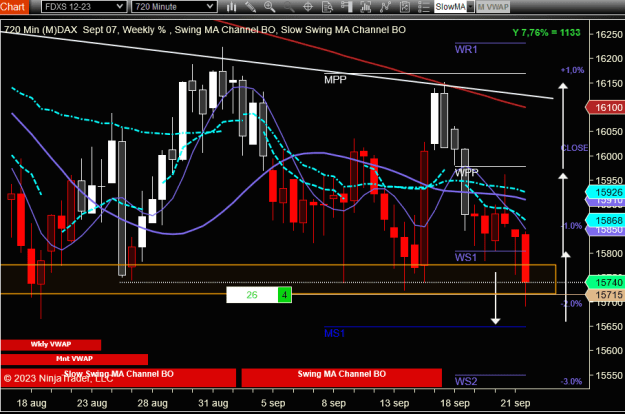
Task: Expand the FDXS 12-23 instrument selector
Action: [x=84, y=7]
